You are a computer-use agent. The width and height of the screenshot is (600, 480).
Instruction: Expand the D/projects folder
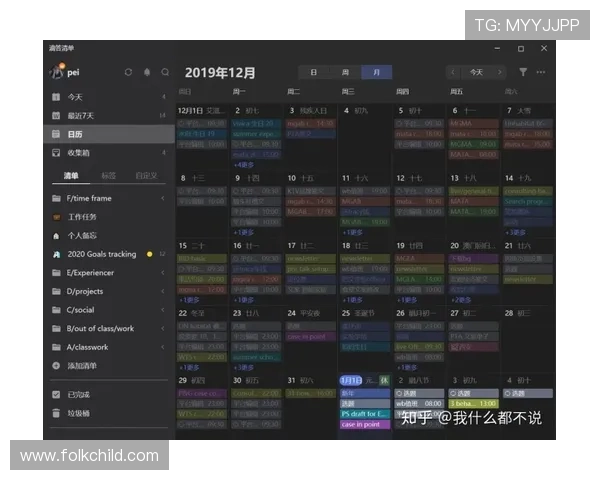tap(85, 291)
